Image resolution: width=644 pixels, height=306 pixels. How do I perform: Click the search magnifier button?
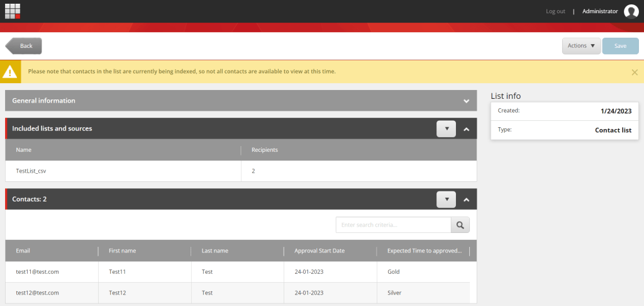point(460,225)
